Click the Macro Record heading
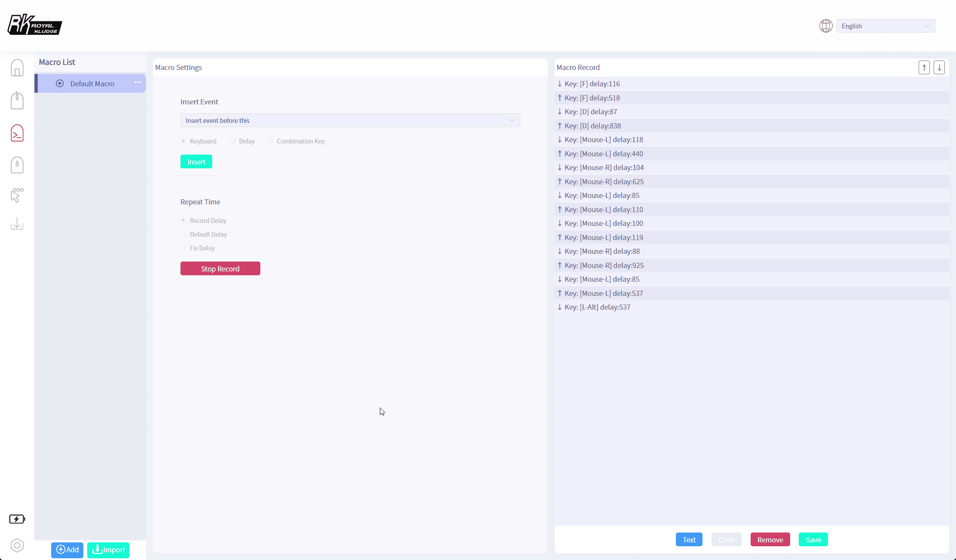 coord(578,67)
